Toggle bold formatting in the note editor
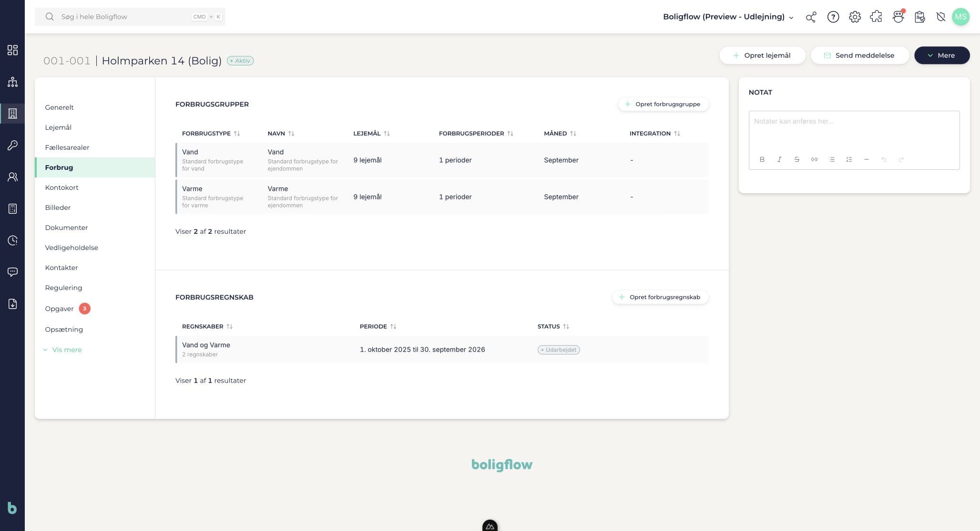 click(x=762, y=159)
